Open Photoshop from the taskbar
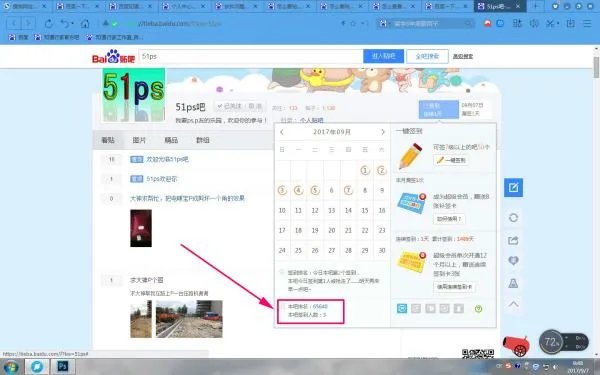This screenshot has height=375, width=600. (x=62, y=367)
